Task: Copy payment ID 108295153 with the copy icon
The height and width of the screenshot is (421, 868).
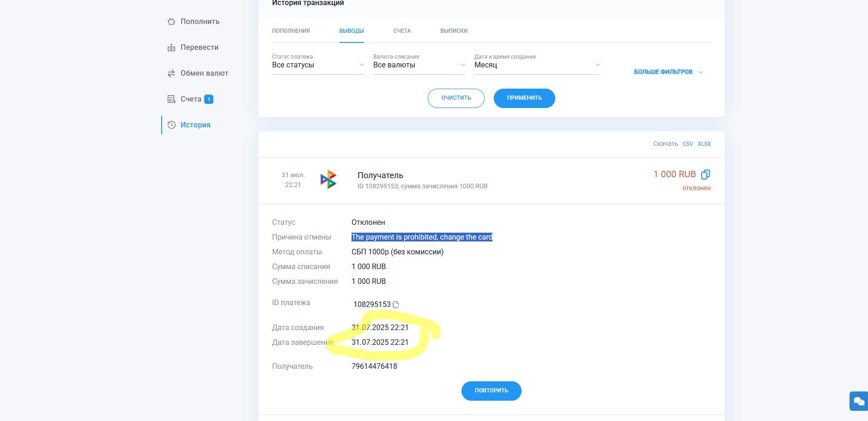Action: 396,305
